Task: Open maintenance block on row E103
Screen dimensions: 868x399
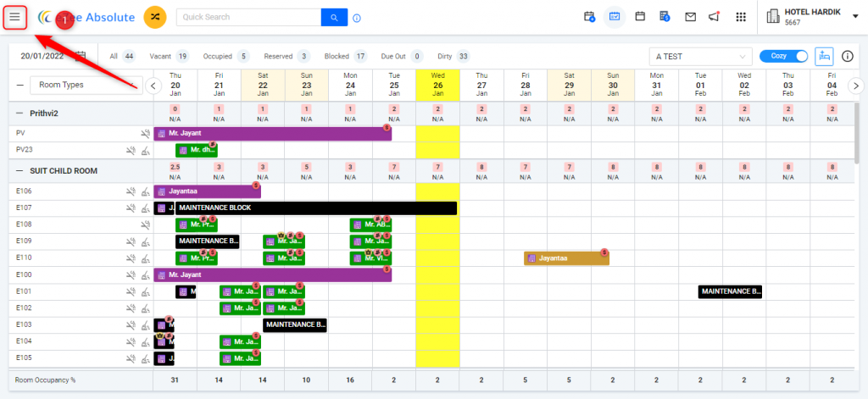Action: coord(294,324)
